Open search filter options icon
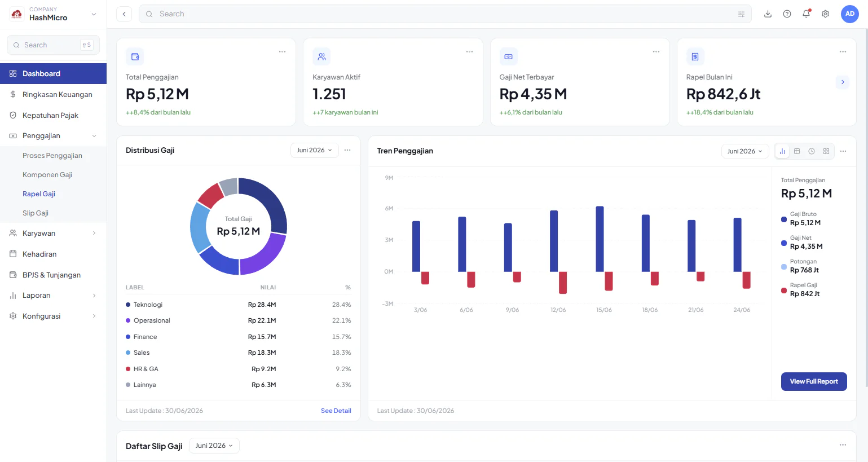This screenshot has width=868, height=462. point(741,14)
